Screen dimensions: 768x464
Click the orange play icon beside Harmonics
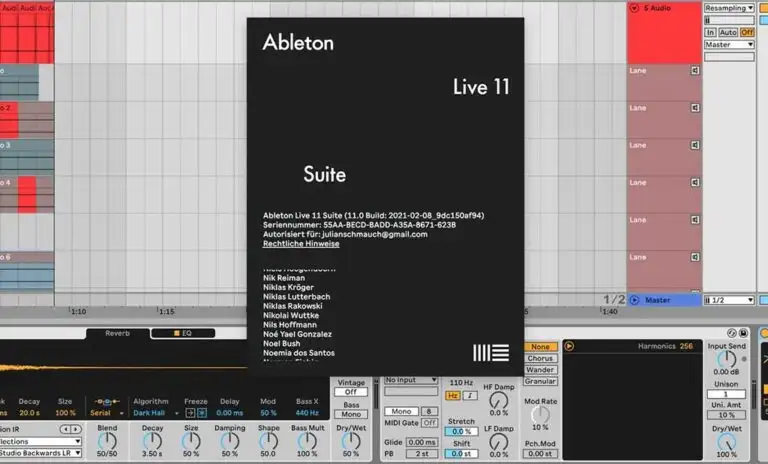(569, 346)
